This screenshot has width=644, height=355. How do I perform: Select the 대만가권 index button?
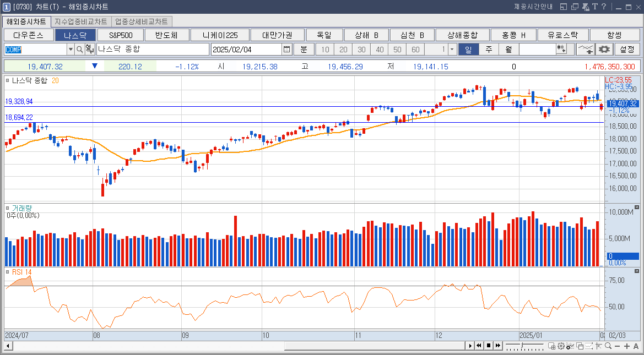click(x=278, y=35)
